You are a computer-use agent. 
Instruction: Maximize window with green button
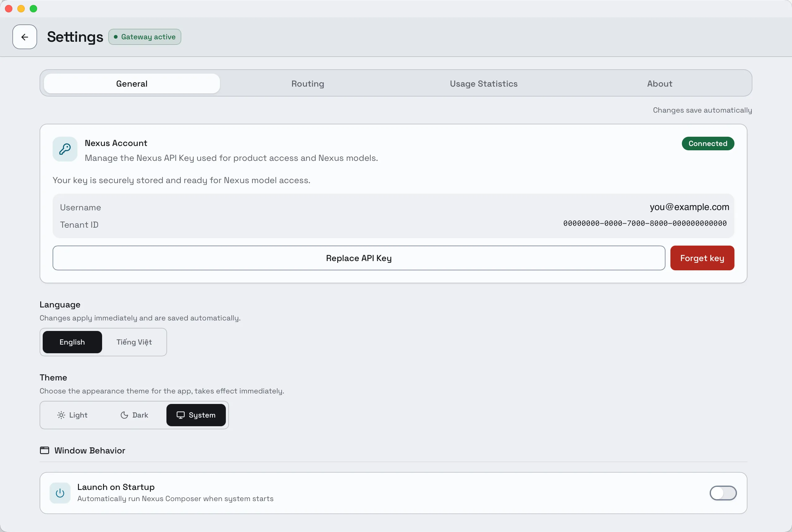(33, 9)
